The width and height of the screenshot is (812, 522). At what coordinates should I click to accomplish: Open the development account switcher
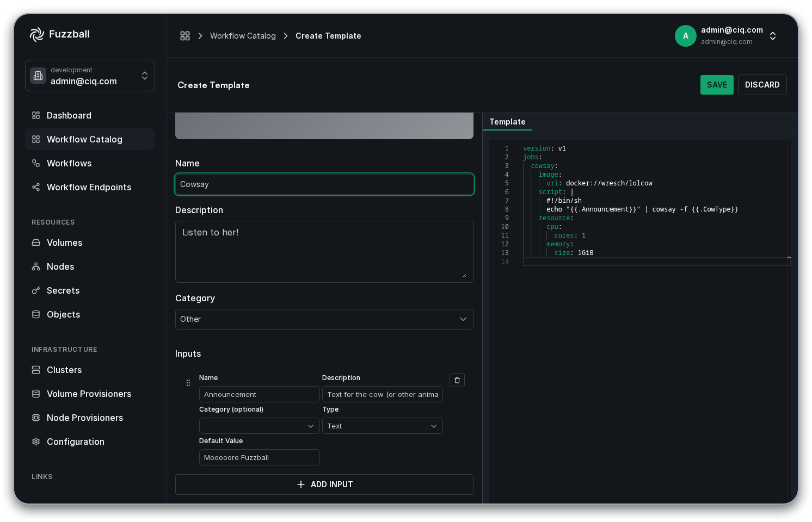pyautogui.click(x=90, y=76)
